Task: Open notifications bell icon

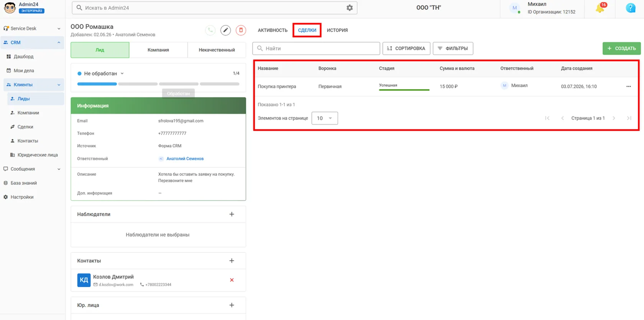Action: coord(600,8)
